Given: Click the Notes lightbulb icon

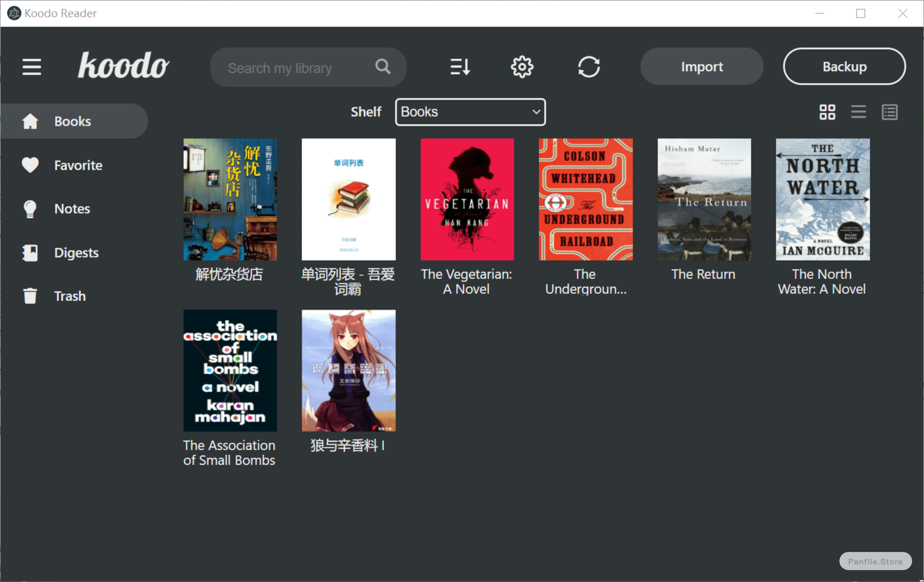Looking at the screenshot, I should tap(30, 209).
